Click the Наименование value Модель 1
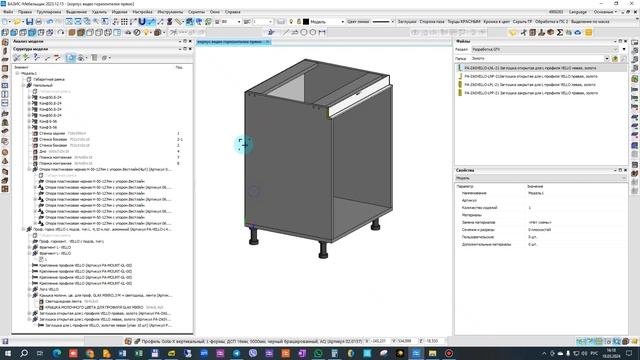The image size is (640, 360). pos(536,193)
